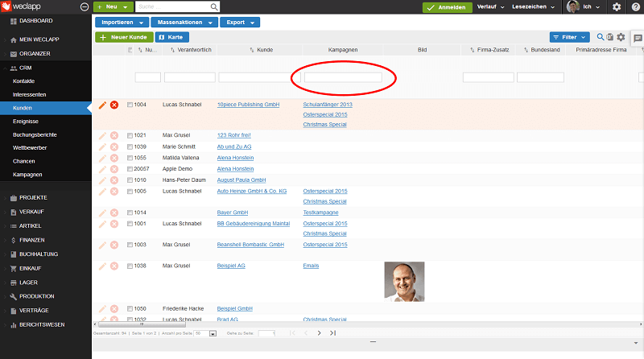Open the Dashboard sidebar icon
Viewport: 644px width, 359px height.
(x=14, y=21)
